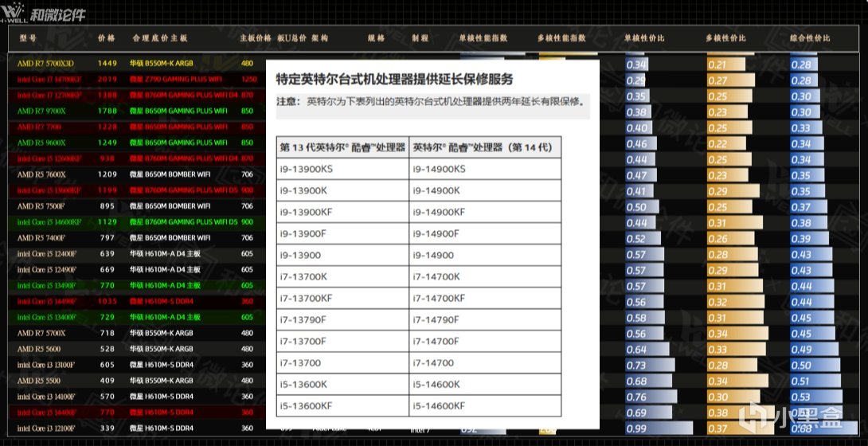Select the intel Core i5 12400F model cell
Screen dimensions: 868x446
click(x=47, y=253)
